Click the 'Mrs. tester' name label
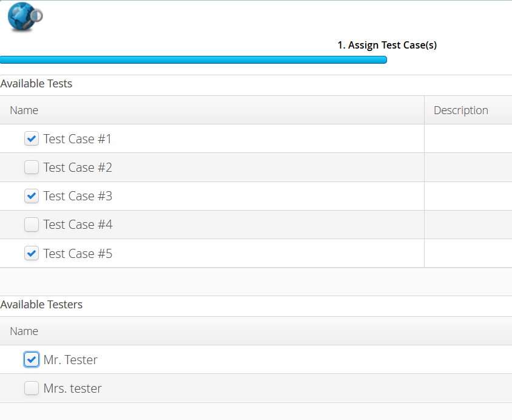This screenshot has height=420, width=512. click(x=71, y=388)
